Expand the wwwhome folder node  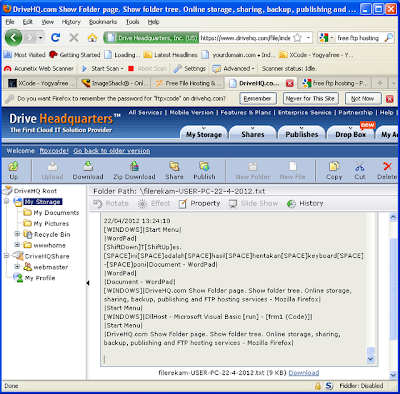tap(17, 245)
